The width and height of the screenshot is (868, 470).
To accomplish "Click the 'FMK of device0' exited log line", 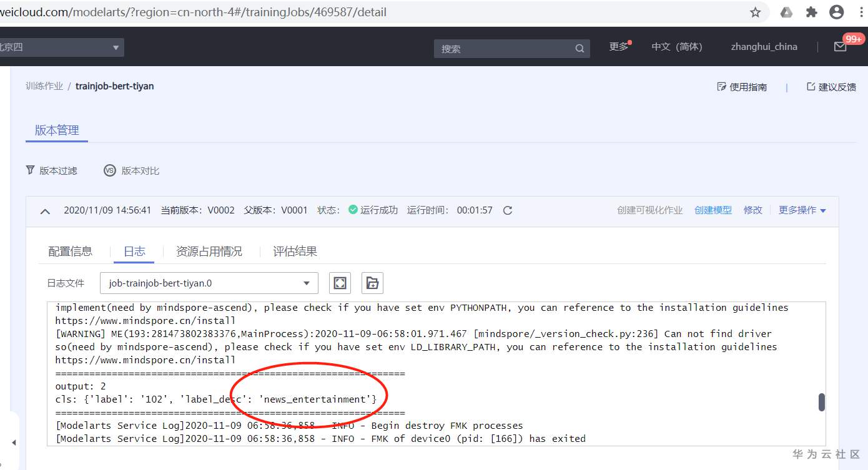I will pos(320,439).
